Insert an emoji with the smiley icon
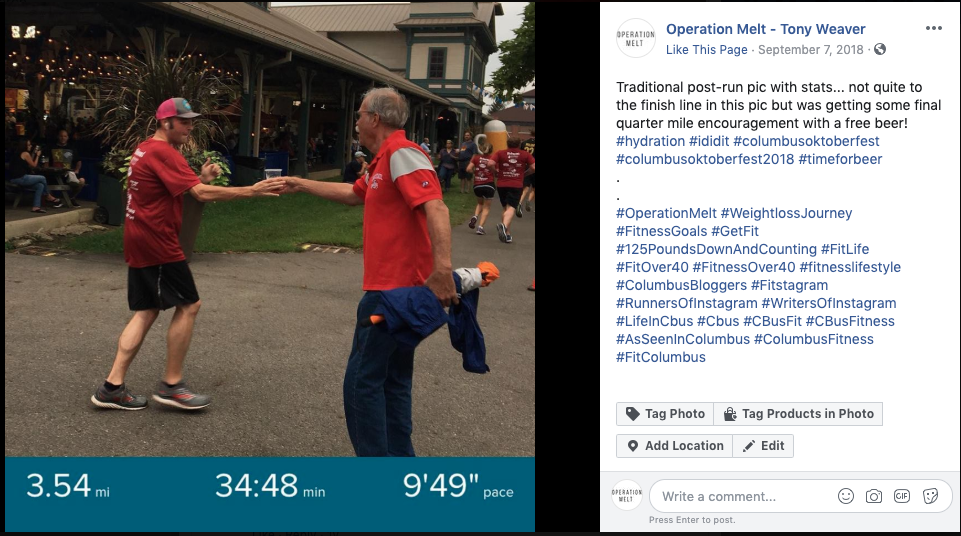 click(x=846, y=496)
